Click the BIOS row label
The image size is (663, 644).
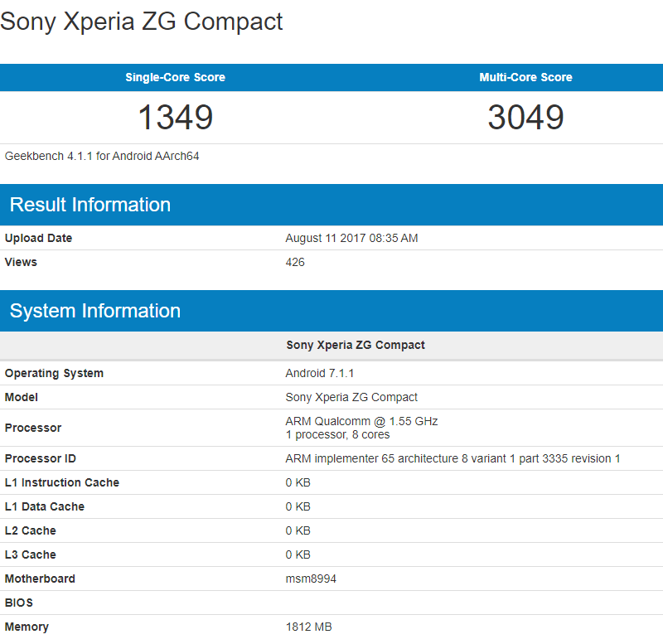(18, 603)
